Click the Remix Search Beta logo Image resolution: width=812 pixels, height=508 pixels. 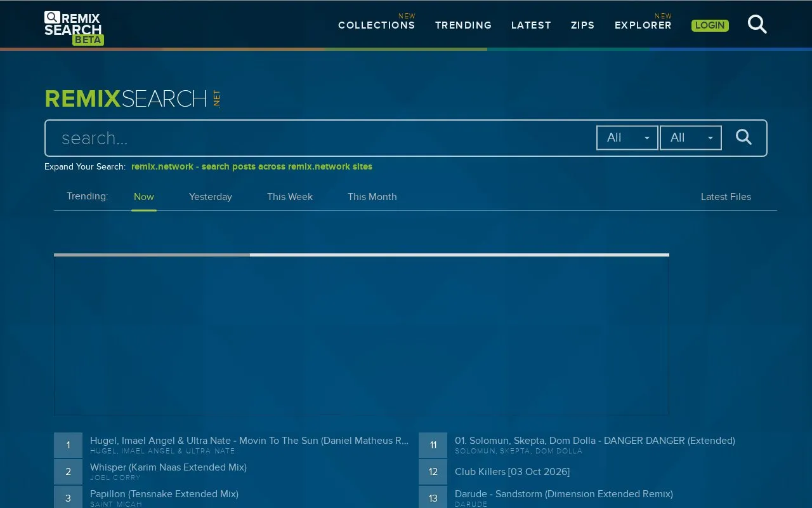point(74,28)
